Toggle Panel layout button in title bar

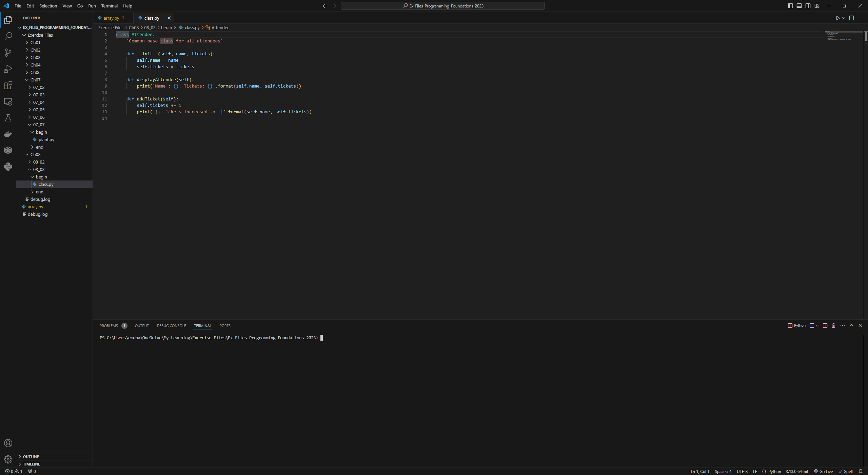[799, 6]
